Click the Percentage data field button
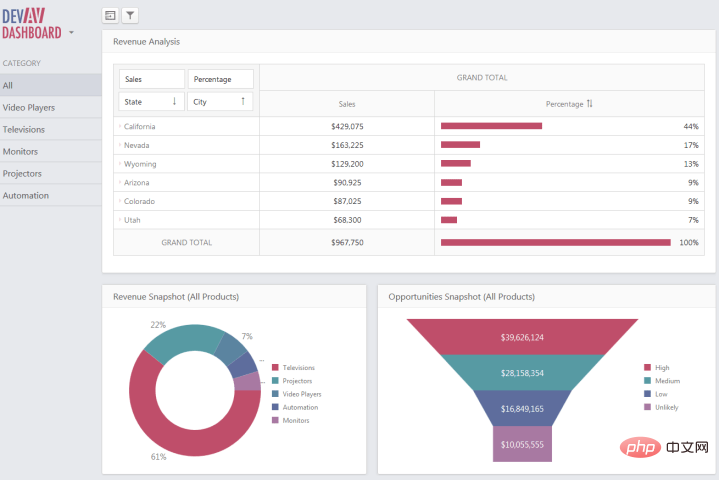Screen dimensions: 719x480 [x=221, y=79]
